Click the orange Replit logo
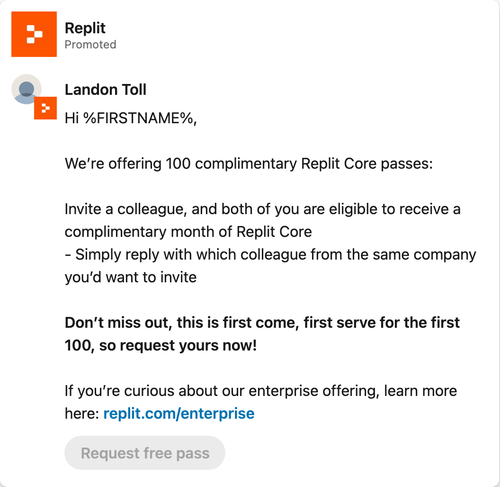Image resolution: width=500 pixels, height=487 pixels. (34, 34)
